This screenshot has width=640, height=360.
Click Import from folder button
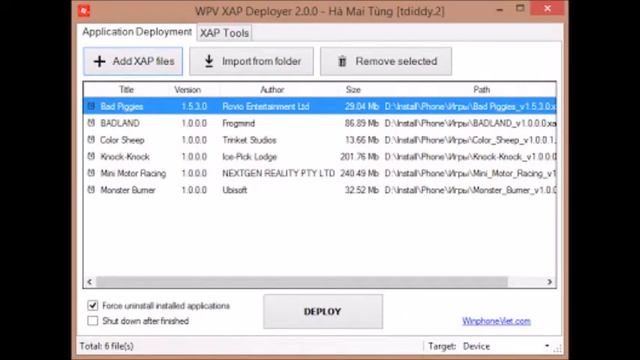click(x=251, y=61)
